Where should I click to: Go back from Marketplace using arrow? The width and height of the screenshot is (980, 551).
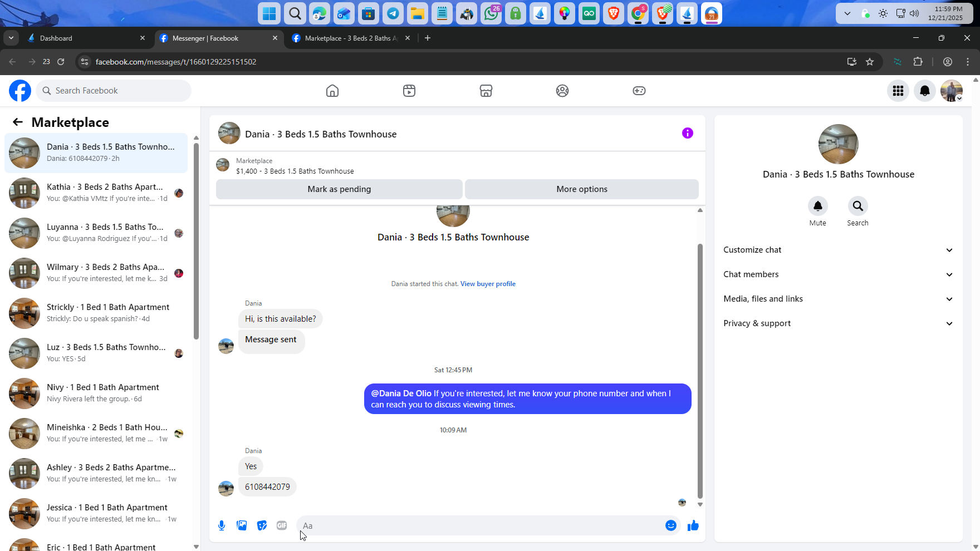(18, 122)
